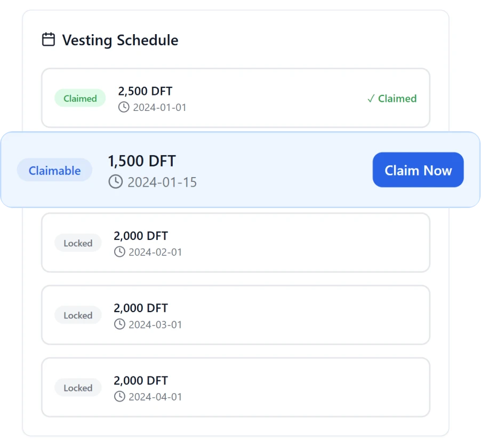Click the clock icon next to 2024-03-01
This screenshot has width=481, height=448.
coord(120,324)
